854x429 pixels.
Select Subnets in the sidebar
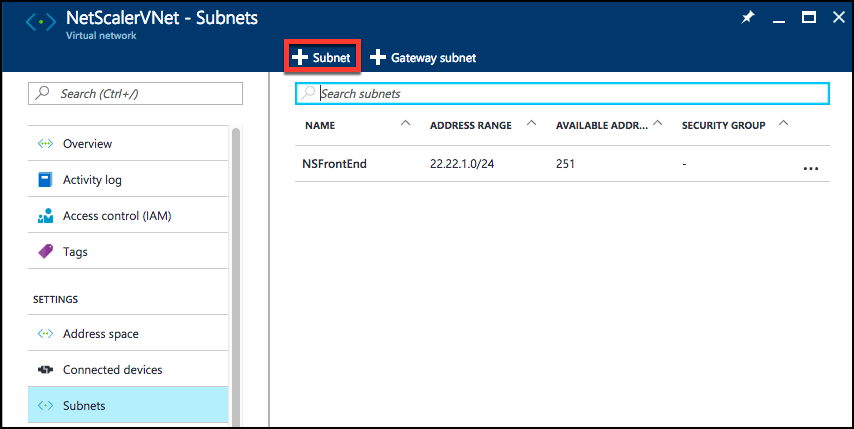pyautogui.click(x=128, y=405)
